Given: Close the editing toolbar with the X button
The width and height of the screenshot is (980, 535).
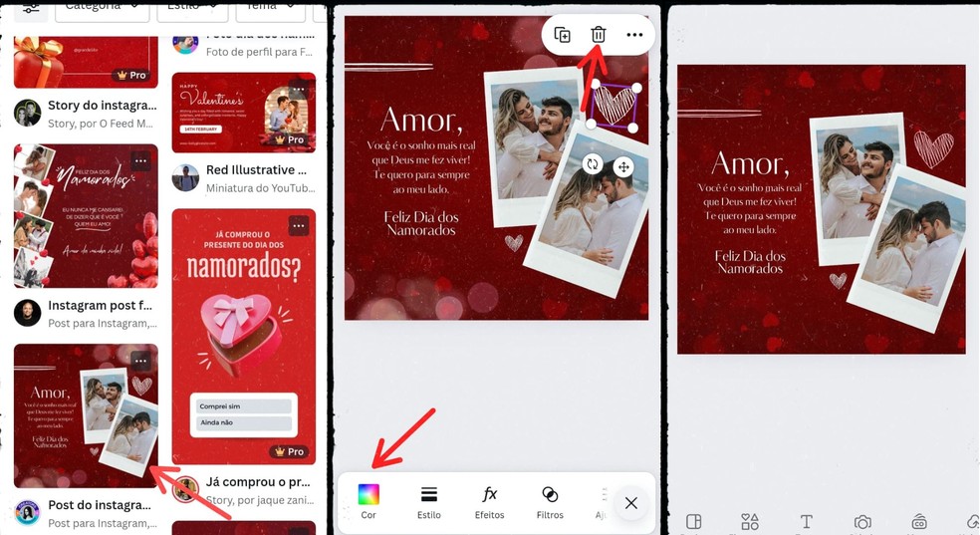Looking at the screenshot, I should pyautogui.click(x=631, y=503).
